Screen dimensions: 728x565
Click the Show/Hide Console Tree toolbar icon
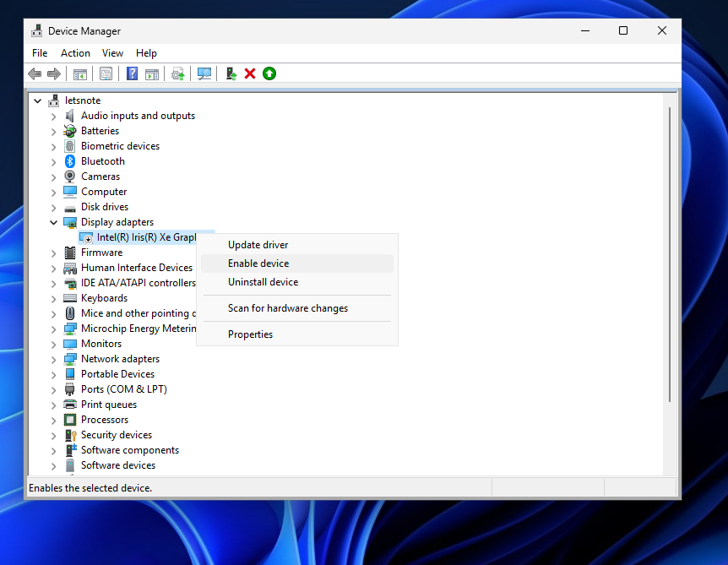click(80, 73)
